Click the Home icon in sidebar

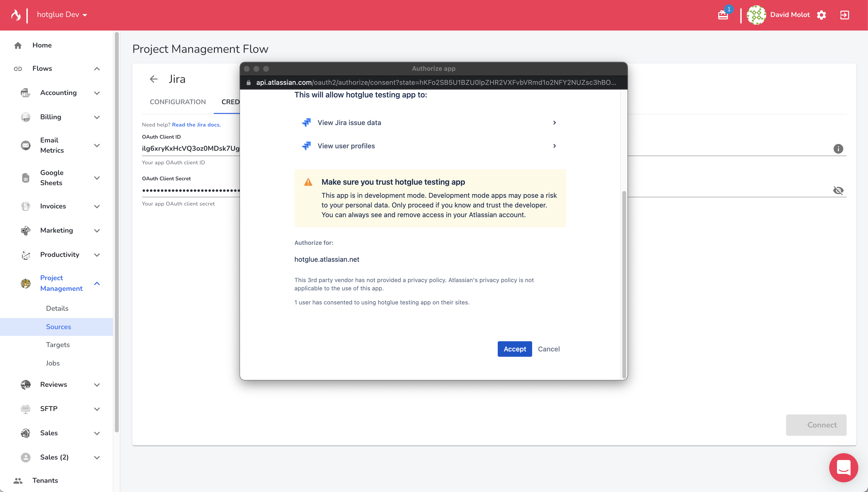pyautogui.click(x=18, y=45)
